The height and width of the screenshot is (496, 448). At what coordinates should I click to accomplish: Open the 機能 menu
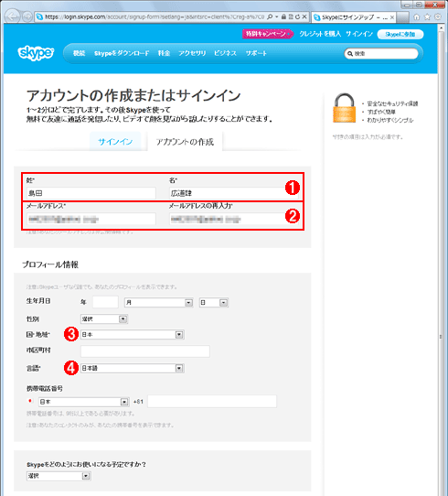coord(79,53)
